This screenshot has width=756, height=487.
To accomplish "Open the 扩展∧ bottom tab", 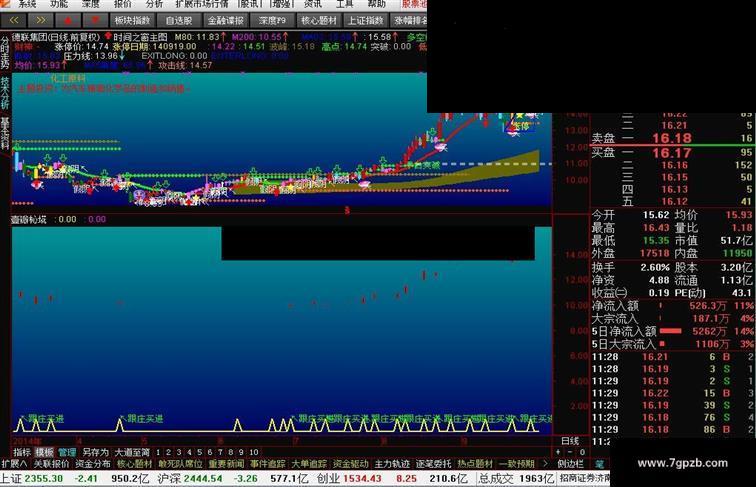I will (14, 464).
